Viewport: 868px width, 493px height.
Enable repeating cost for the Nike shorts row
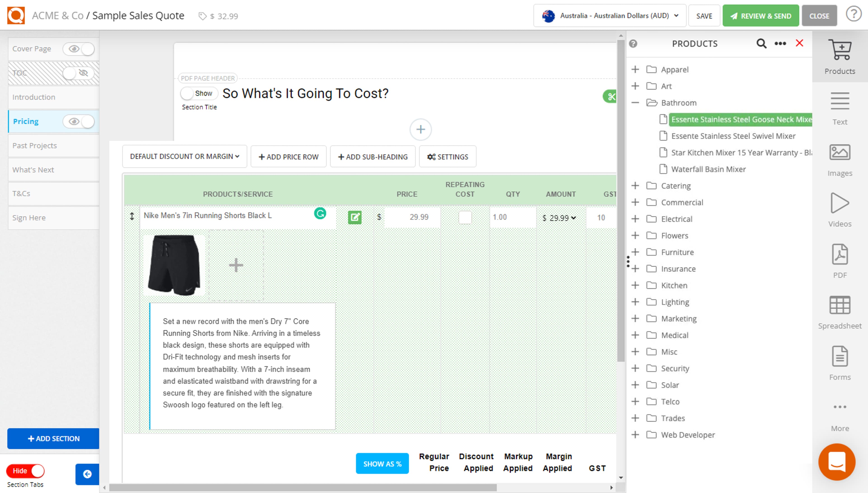click(465, 217)
